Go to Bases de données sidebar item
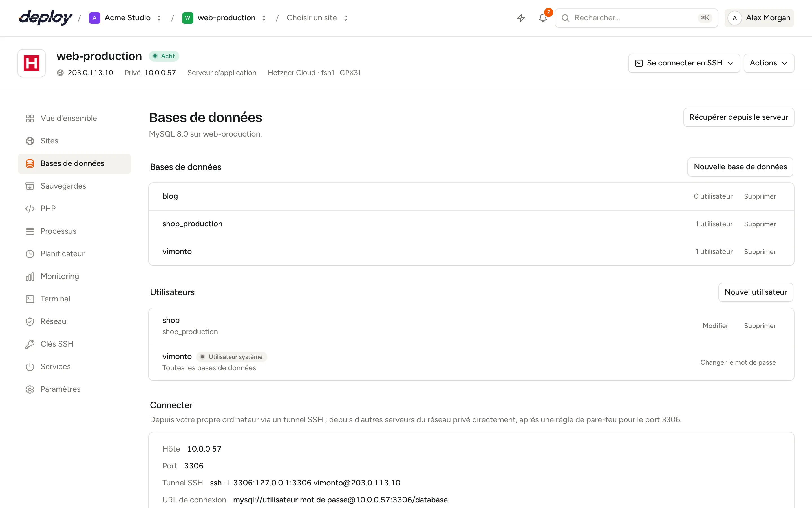Image resolution: width=812 pixels, height=508 pixels. click(x=74, y=164)
